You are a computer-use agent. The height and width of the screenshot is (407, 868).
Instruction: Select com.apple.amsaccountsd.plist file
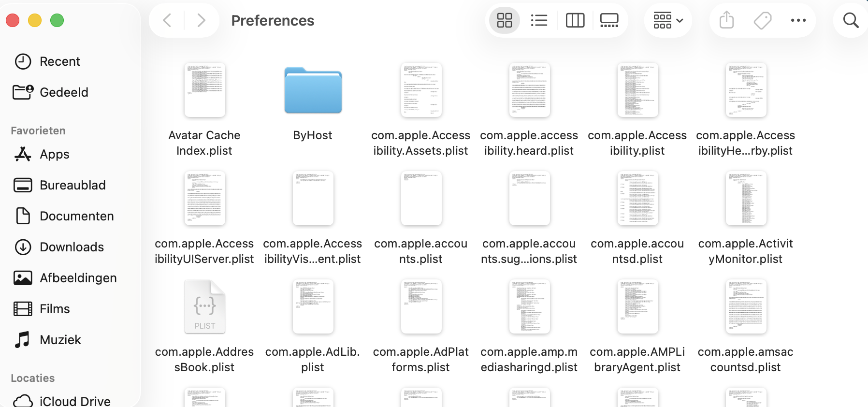746,306
